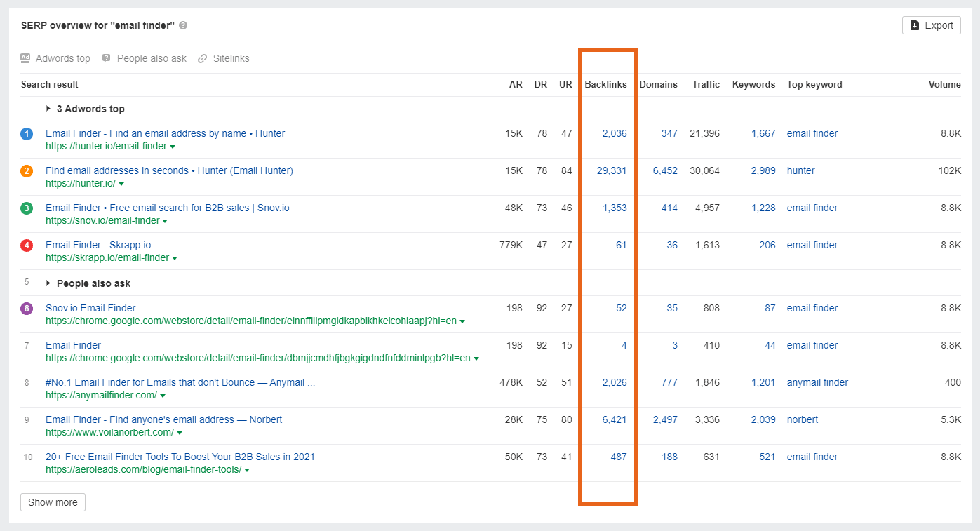Screen dimensions: 980x531
Task: Click keywords value 1,667
Action: click(763, 133)
